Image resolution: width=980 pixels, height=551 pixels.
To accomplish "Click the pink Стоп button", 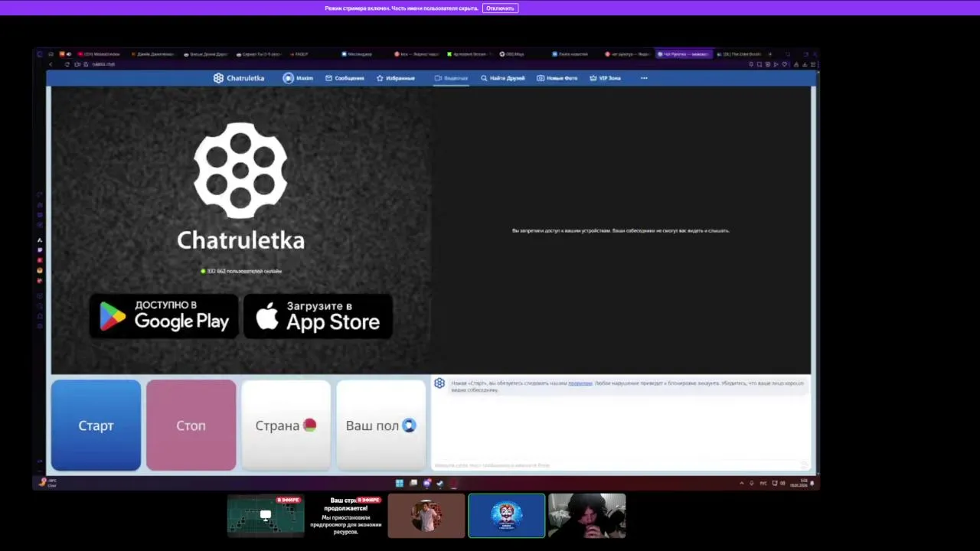I will tap(191, 425).
